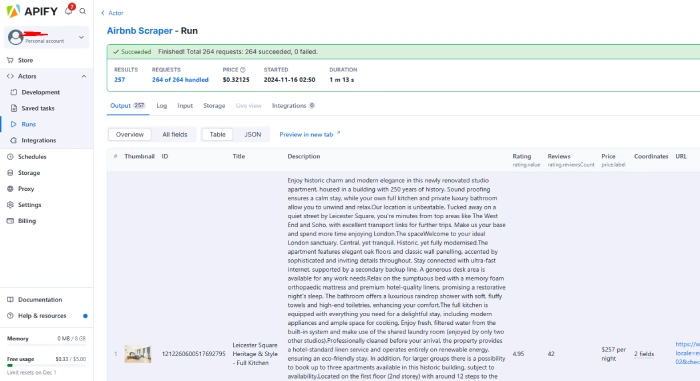
Task: Open Integrations in the sidebar
Action: click(x=39, y=140)
